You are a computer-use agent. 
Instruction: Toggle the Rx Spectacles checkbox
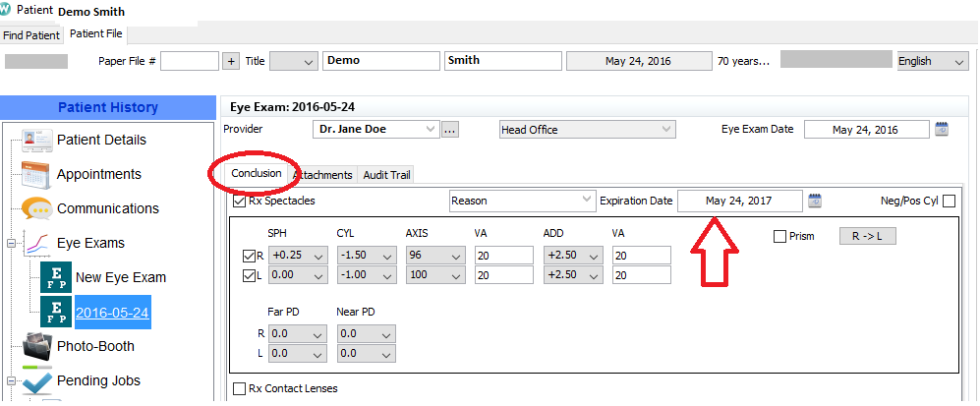241,202
